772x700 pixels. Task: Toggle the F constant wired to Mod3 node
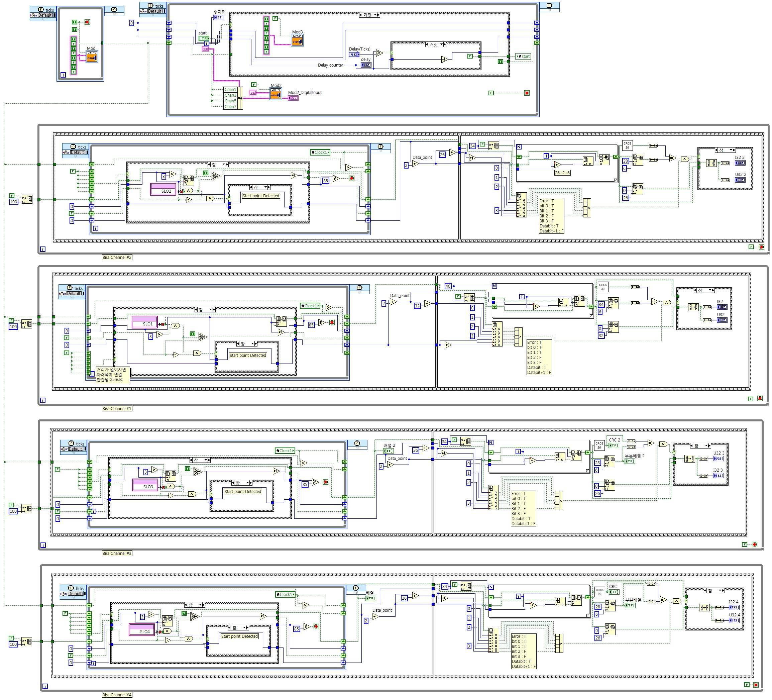pyautogui.click(x=275, y=18)
